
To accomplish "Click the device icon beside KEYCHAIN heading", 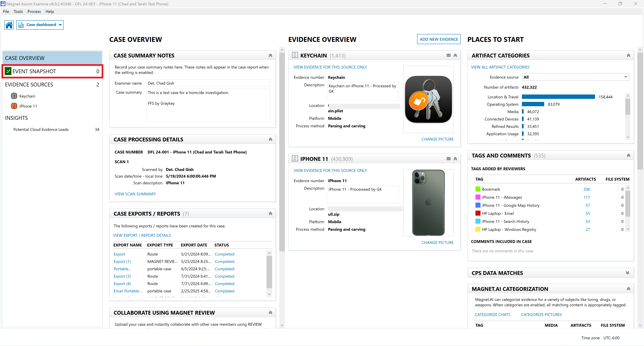I will click(x=295, y=55).
